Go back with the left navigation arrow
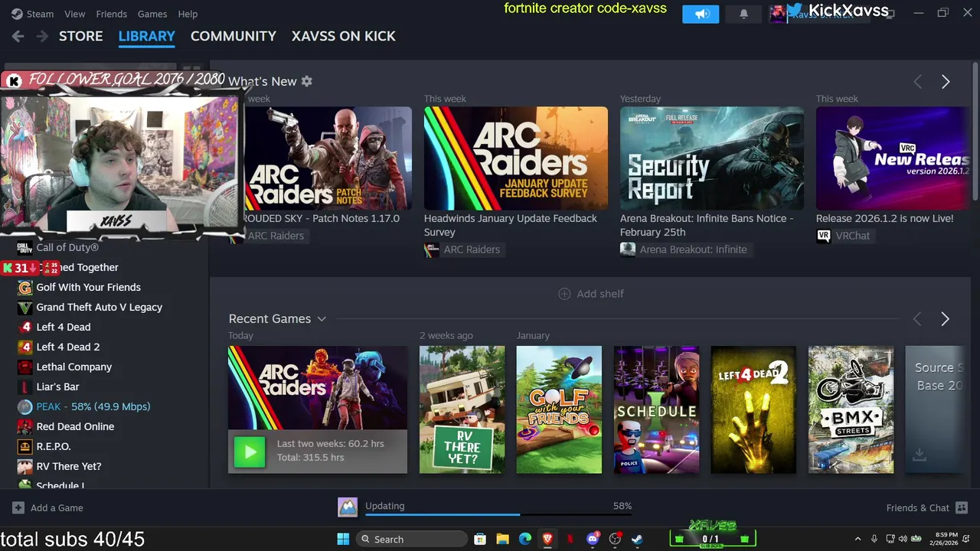This screenshot has height=551, width=980. [x=18, y=36]
